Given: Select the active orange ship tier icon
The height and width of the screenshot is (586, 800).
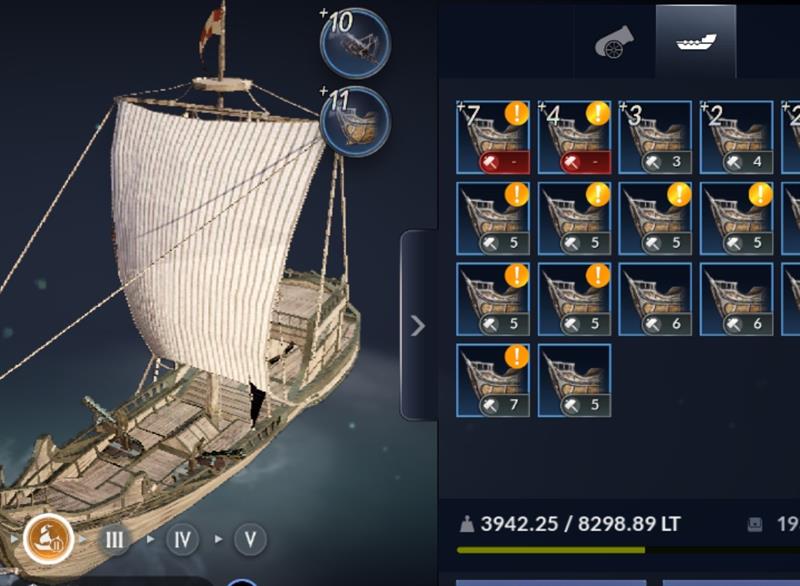Looking at the screenshot, I should tap(48, 539).
